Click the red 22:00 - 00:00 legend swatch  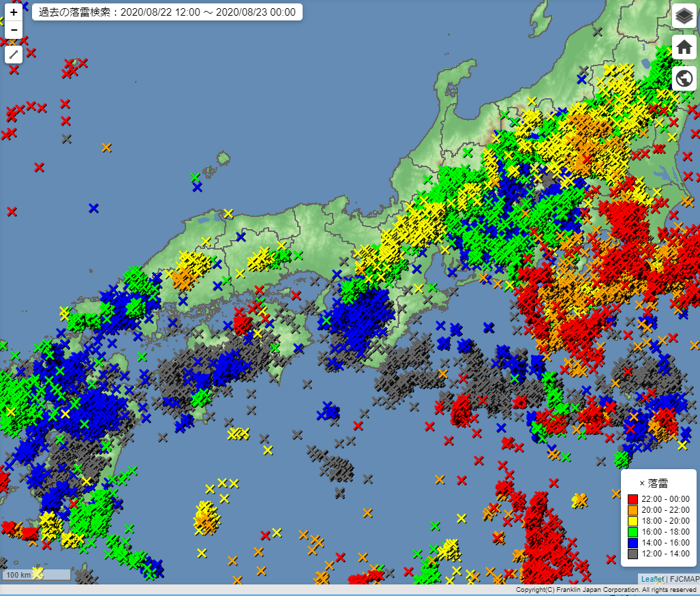(633, 498)
